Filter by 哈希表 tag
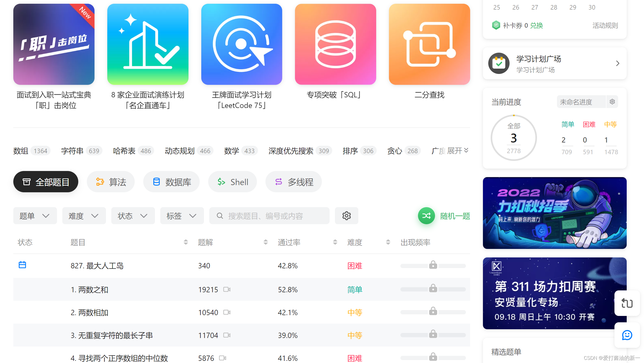 [133, 151]
